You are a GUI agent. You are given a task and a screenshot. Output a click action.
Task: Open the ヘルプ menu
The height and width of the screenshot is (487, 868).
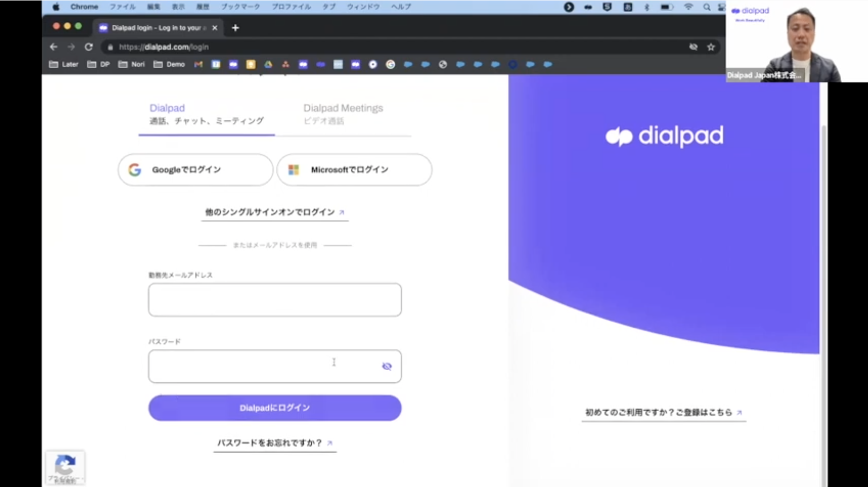[x=401, y=7]
